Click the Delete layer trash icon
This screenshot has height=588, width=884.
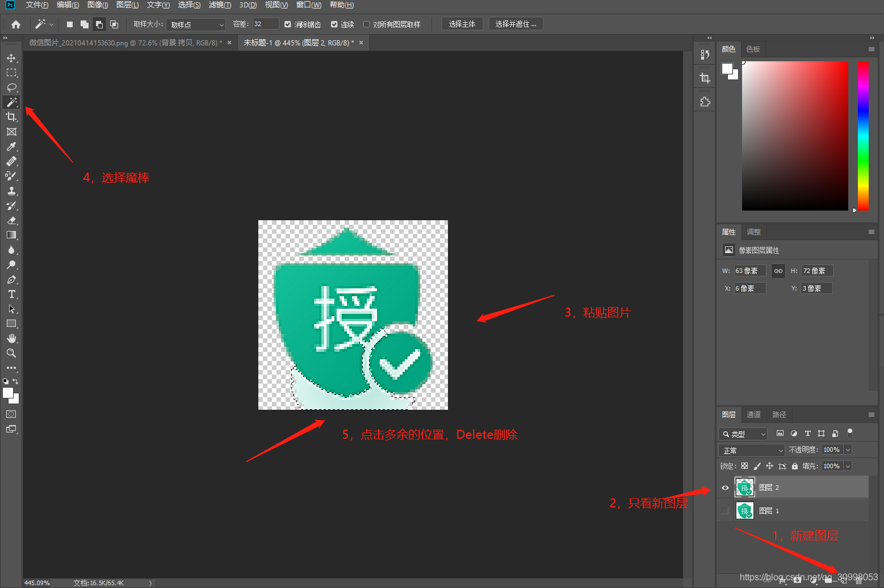pyautogui.click(x=858, y=580)
